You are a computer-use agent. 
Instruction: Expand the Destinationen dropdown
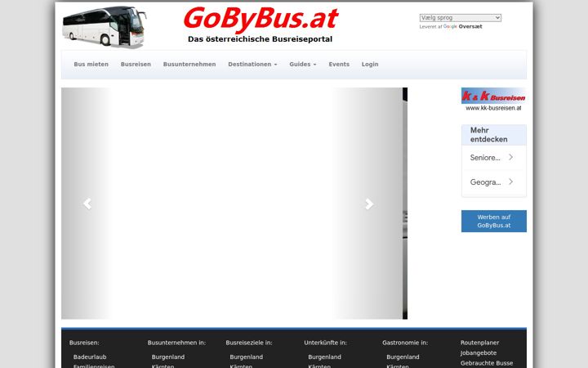252,65
